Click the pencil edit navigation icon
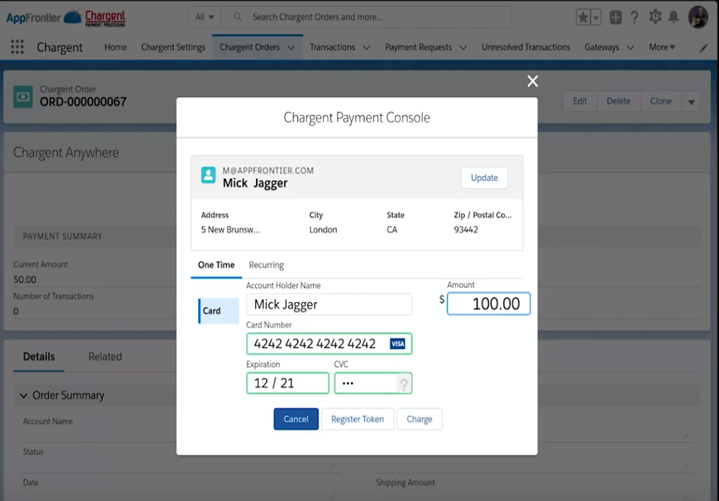719x501 pixels. point(703,48)
